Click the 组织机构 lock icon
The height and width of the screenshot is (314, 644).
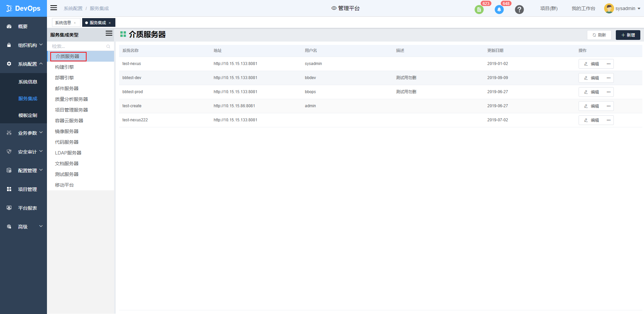coord(9,45)
